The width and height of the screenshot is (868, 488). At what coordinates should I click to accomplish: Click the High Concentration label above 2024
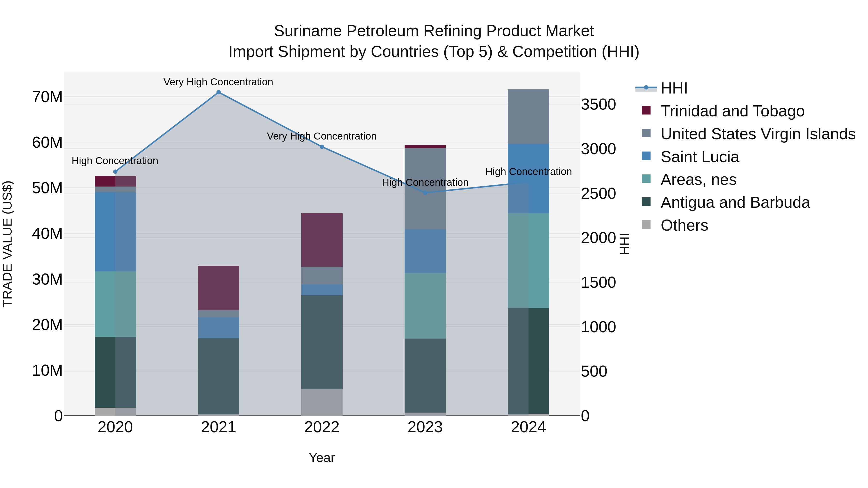pyautogui.click(x=529, y=171)
